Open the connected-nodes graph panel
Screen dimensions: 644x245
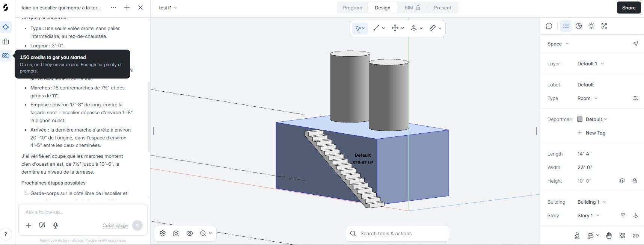tap(604, 26)
